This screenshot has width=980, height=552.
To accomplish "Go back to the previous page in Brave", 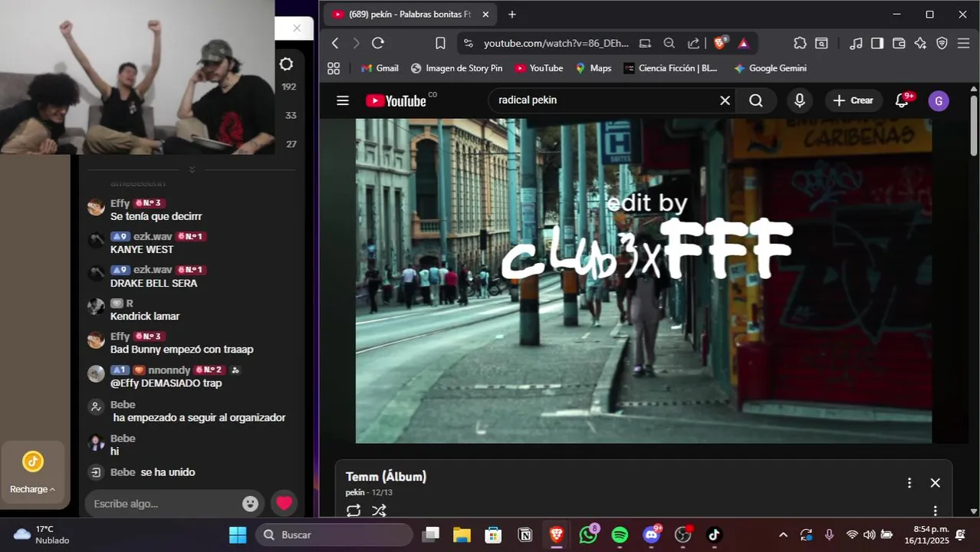I will (335, 43).
